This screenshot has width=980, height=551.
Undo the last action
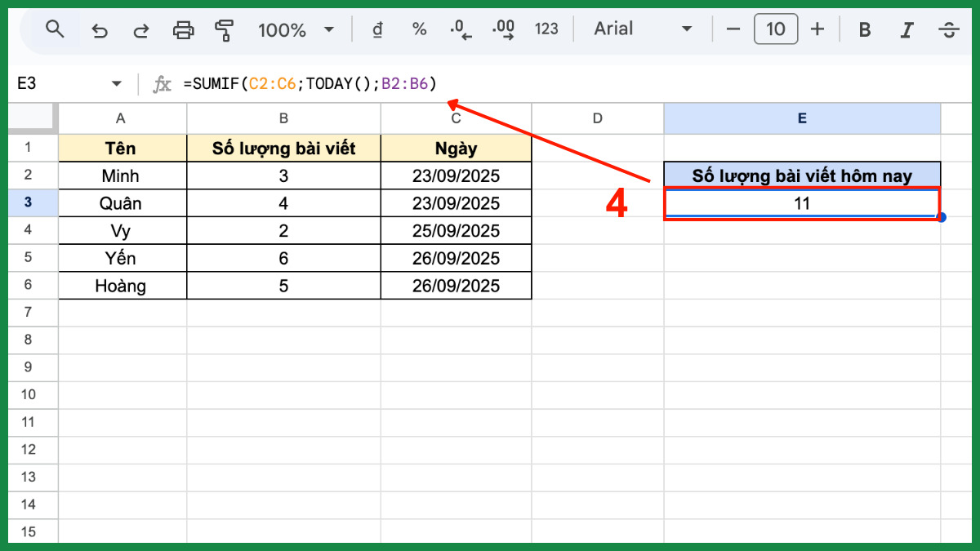coord(100,30)
